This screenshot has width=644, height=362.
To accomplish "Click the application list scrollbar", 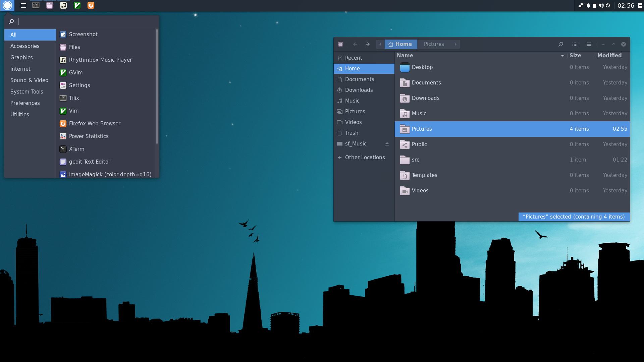I will coord(157,86).
